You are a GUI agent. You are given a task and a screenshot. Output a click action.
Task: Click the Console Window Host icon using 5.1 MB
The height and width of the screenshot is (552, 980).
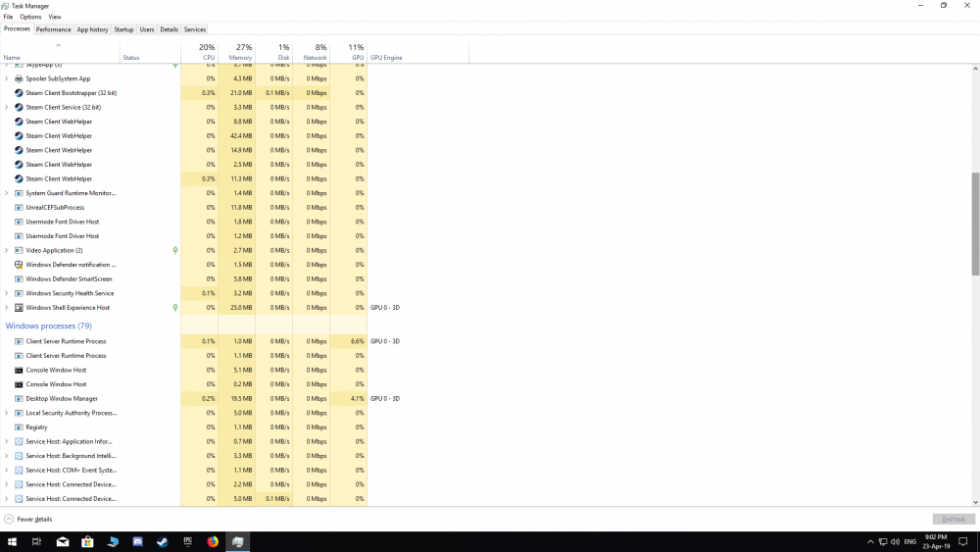(19, 370)
